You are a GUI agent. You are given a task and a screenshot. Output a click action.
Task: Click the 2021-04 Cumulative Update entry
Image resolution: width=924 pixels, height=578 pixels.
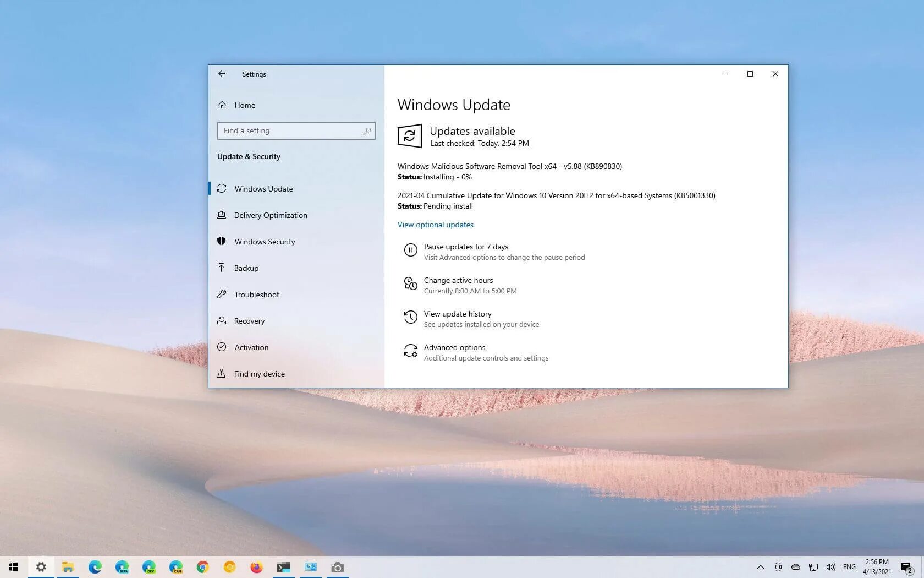coord(557,195)
